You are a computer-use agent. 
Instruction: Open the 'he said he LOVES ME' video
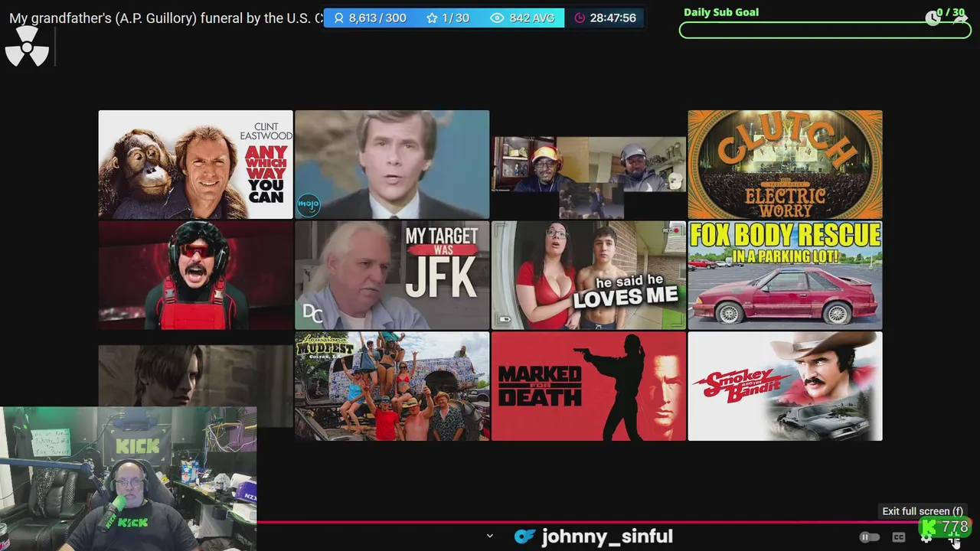point(588,275)
